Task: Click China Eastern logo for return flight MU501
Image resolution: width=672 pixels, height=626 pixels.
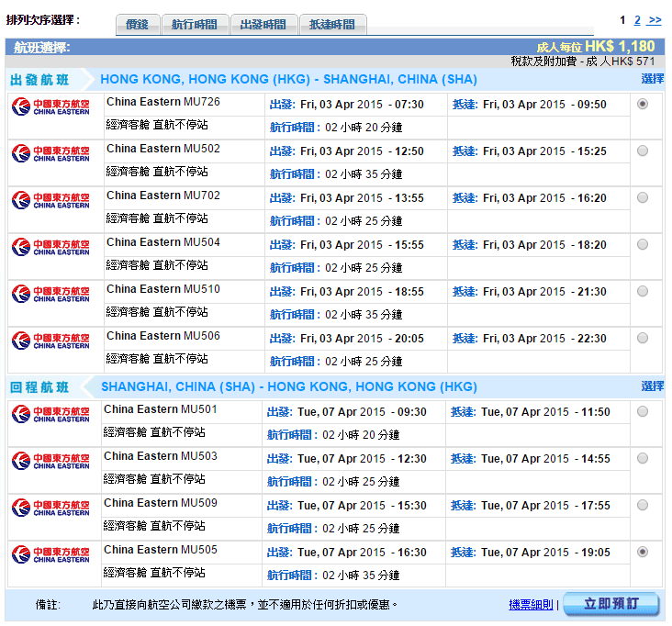Action: 51,414
